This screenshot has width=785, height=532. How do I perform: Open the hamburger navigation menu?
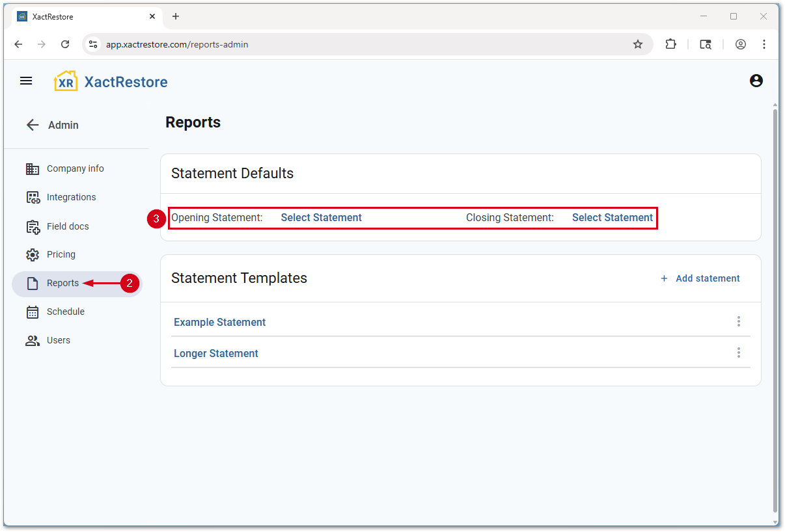click(x=26, y=81)
